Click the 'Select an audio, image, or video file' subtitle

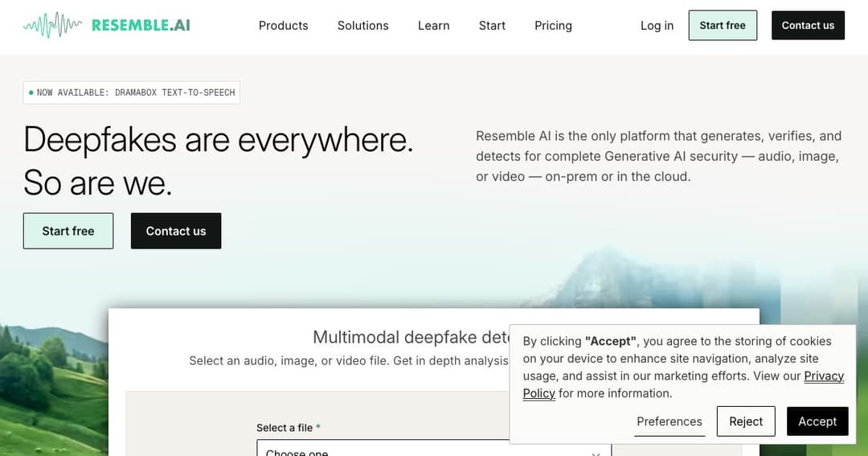click(349, 361)
